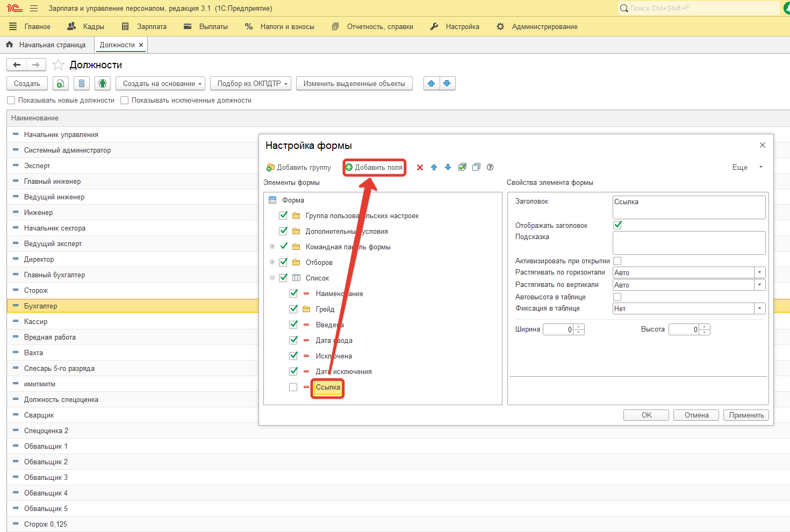Increase the Ширина value with stepper
The image size is (790, 532).
coord(579,327)
